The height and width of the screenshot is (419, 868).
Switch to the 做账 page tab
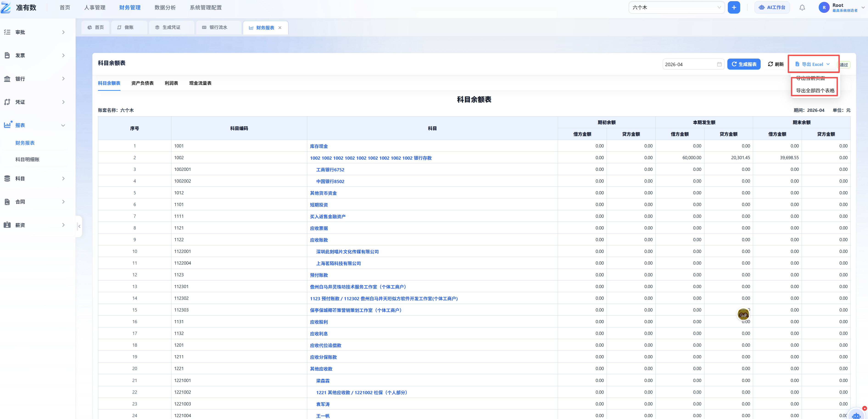click(x=129, y=27)
